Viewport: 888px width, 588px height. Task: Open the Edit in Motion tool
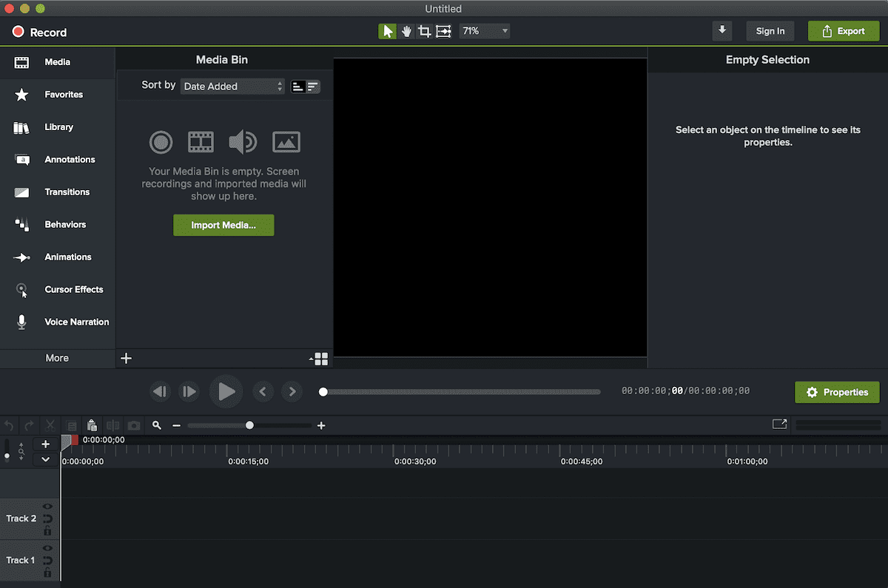coord(443,31)
